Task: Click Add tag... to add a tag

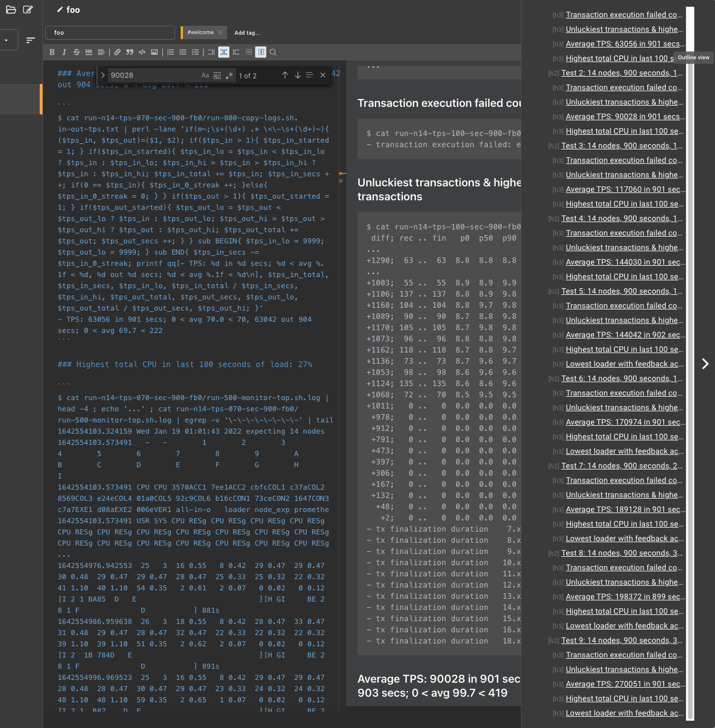Action: pos(247,33)
